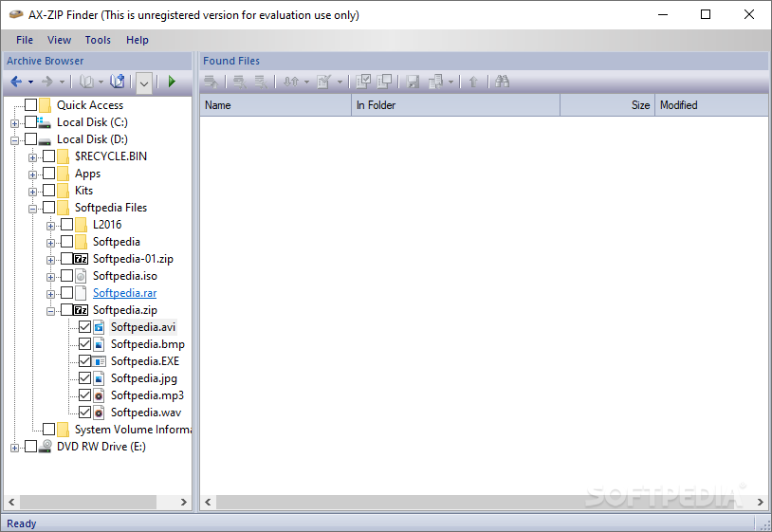Sort by the Size column header
Image resolution: width=772 pixels, height=532 pixels.
607,105
